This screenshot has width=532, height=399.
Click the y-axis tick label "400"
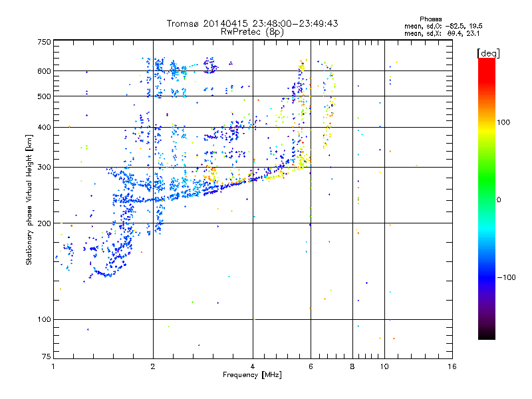(45, 127)
